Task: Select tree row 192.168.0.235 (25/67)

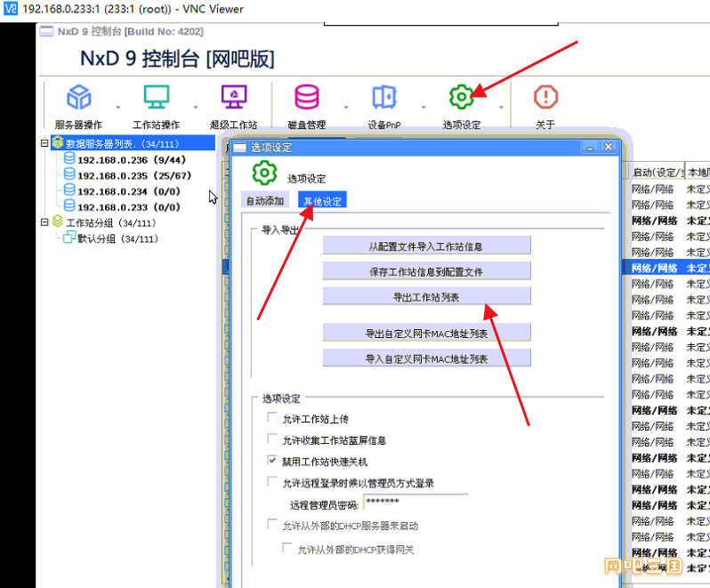Action: [134, 175]
